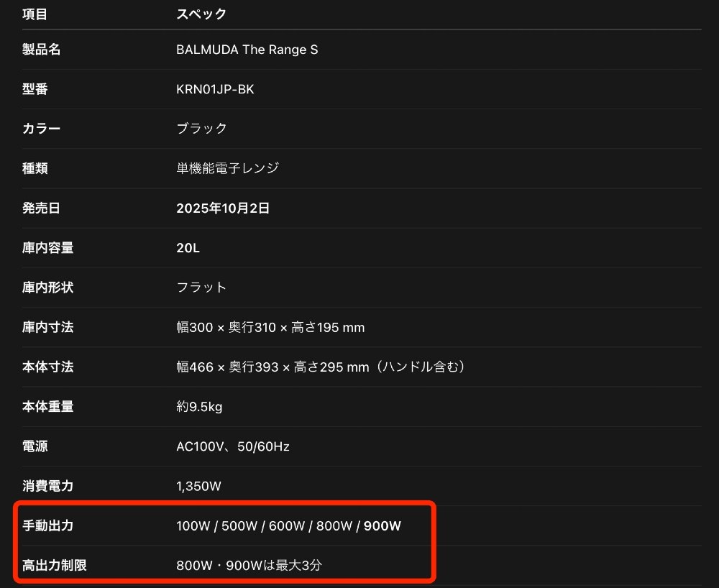Select the 製品名 row label
Screen dimensions: 719x588
point(41,50)
